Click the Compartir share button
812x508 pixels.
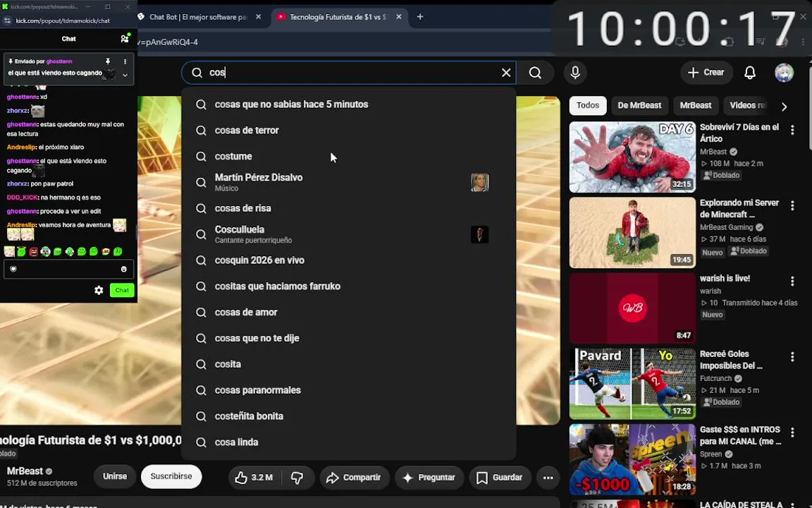coord(354,478)
